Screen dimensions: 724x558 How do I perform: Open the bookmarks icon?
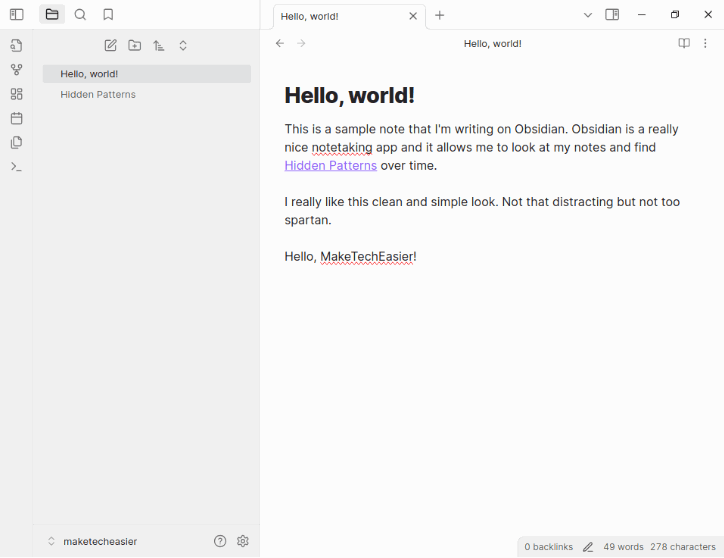(x=108, y=15)
